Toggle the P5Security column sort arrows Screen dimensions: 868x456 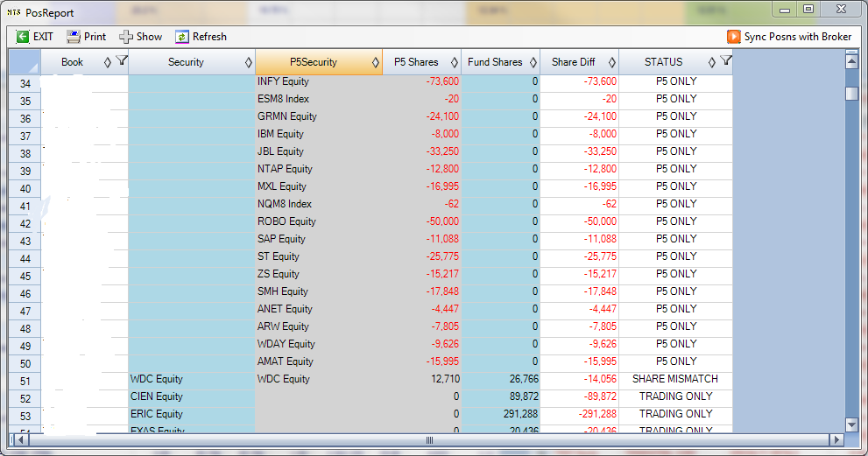point(376,62)
